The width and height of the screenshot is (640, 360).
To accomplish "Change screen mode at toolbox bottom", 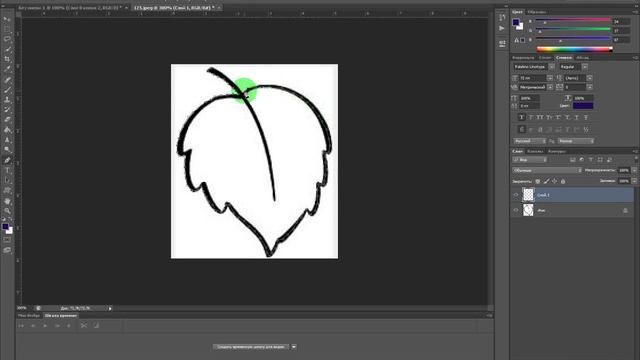I will pyautogui.click(x=7, y=250).
